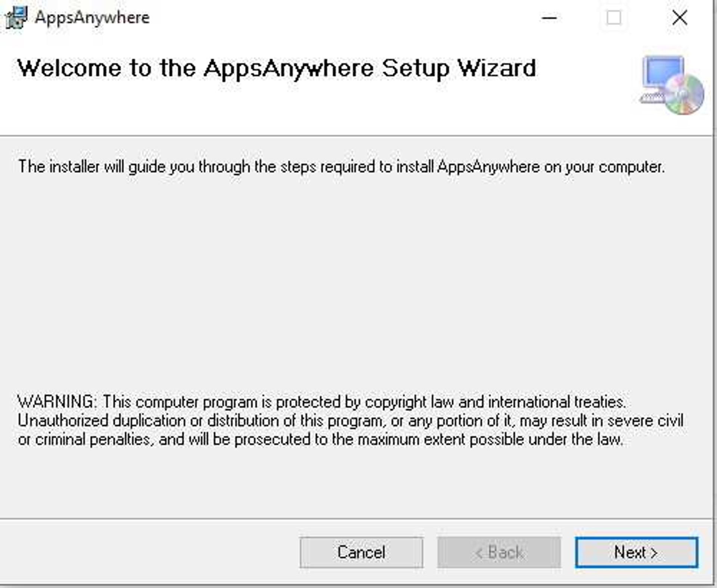
Task: Click the disabled < Back button
Action: [x=499, y=552]
